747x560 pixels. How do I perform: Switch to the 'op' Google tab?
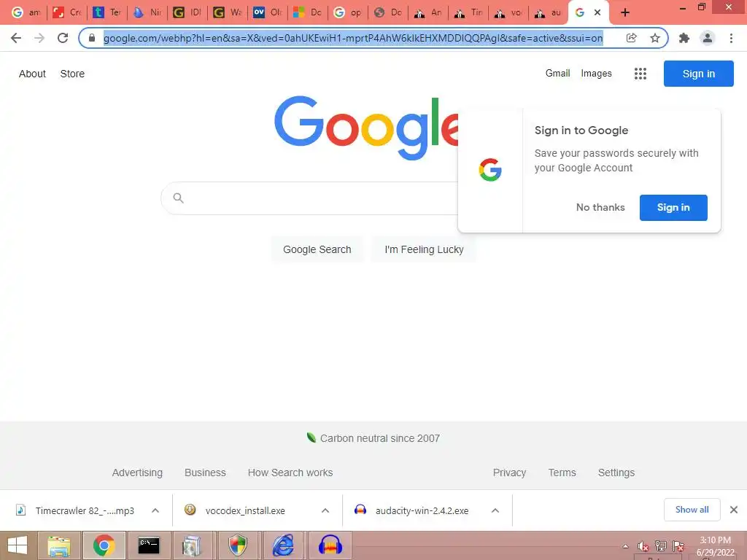coord(347,13)
